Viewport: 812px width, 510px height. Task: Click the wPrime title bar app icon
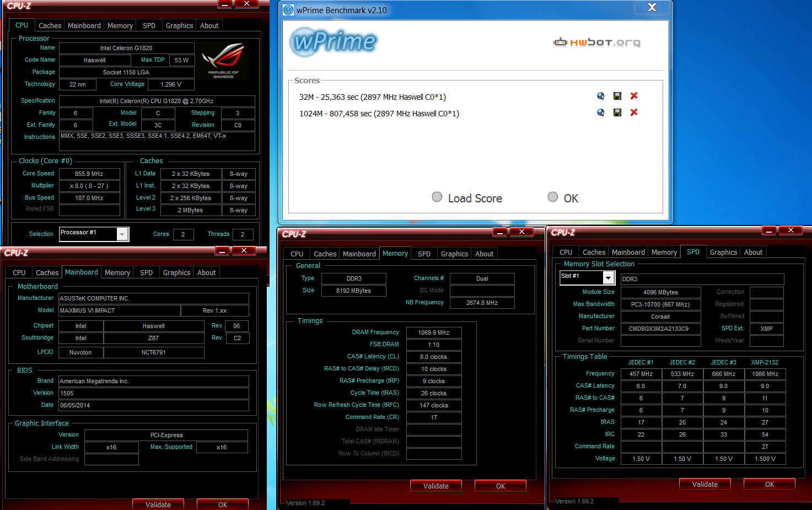[288, 10]
